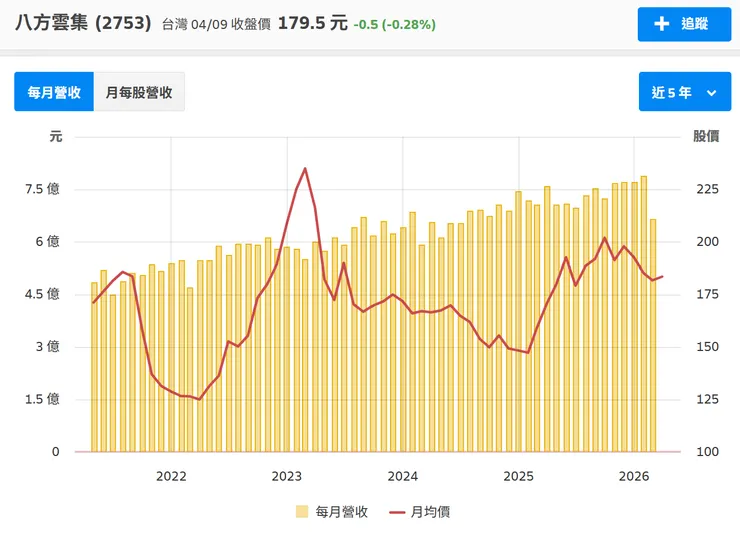Click the 股價 right axis title
The image size is (740, 533).
click(x=706, y=136)
